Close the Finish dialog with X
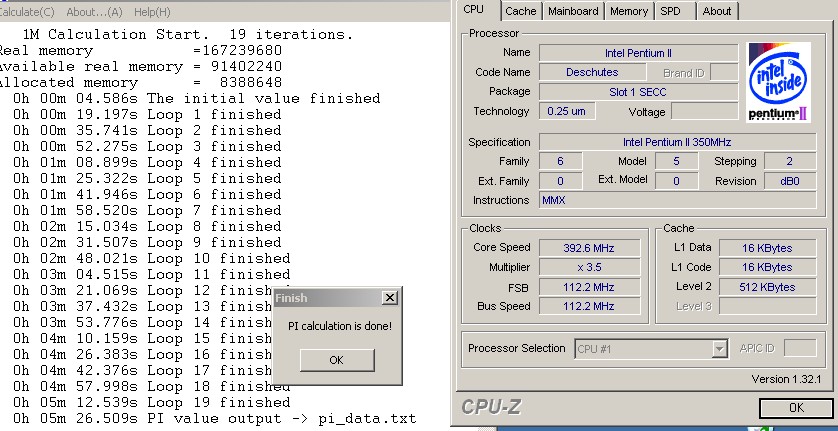The image size is (838, 431). click(390, 298)
